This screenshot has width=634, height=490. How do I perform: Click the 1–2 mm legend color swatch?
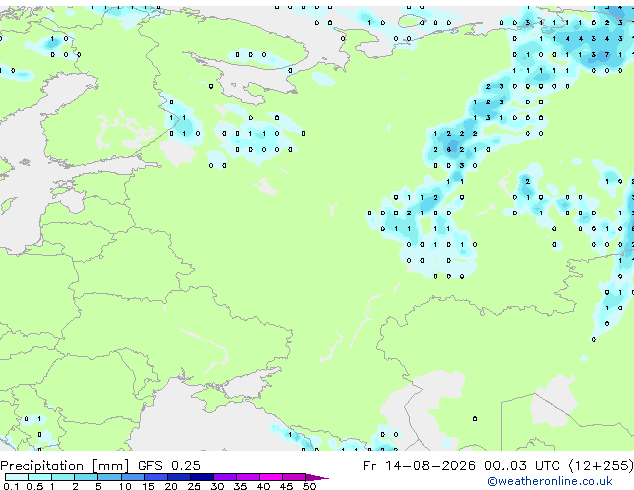click(63, 477)
